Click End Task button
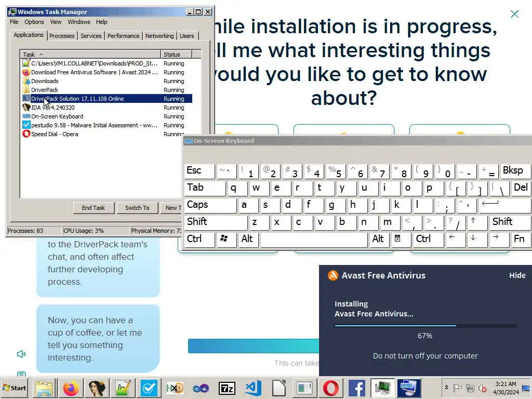 pyautogui.click(x=94, y=208)
